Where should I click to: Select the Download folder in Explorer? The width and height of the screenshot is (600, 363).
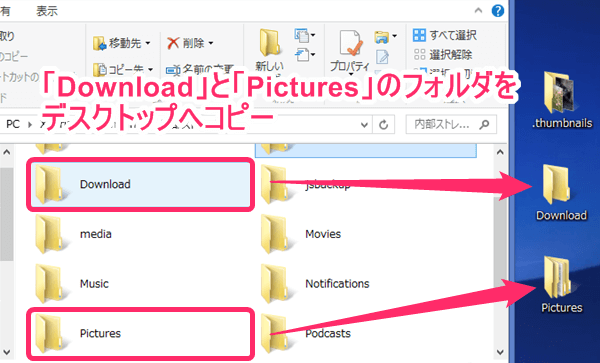140,184
